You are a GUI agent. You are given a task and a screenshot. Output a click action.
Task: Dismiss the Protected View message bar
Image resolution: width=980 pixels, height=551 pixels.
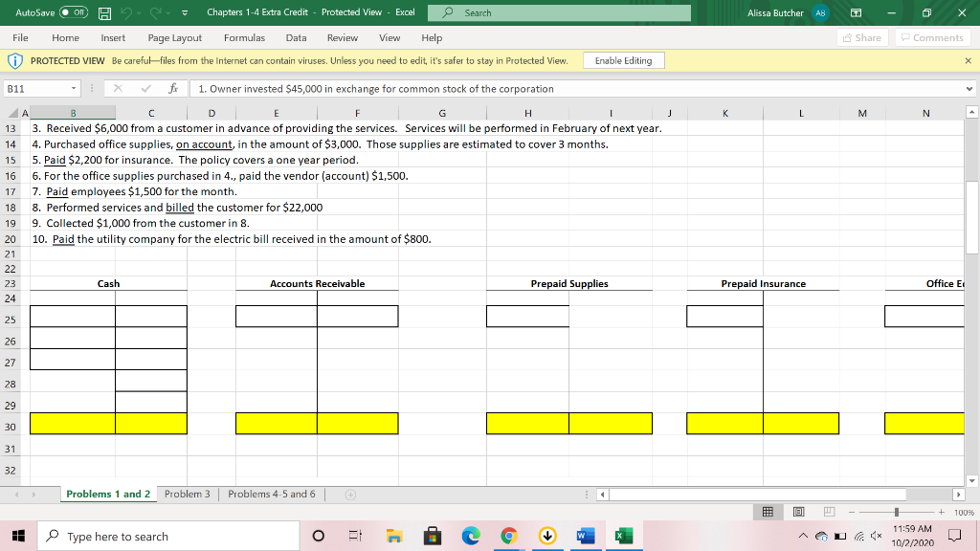pyautogui.click(x=967, y=60)
